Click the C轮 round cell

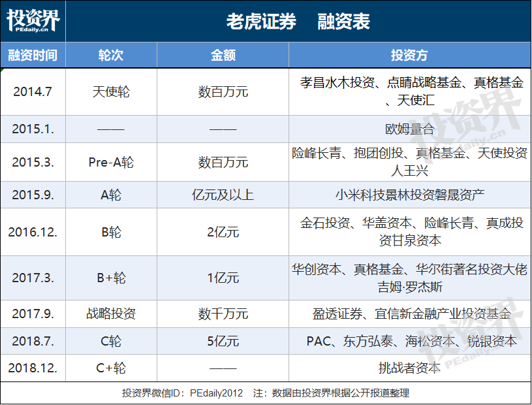pyautogui.click(x=111, y=341)
